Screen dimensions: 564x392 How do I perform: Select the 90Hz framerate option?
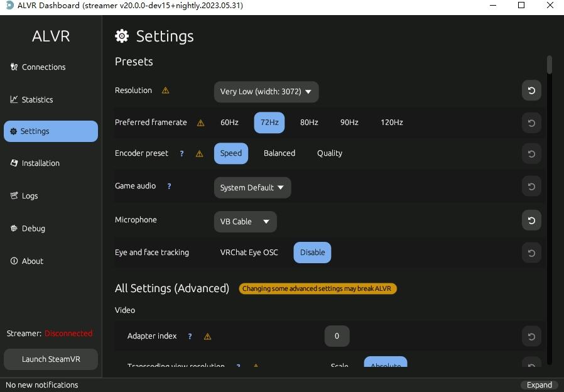pyautogui.click(x=349, y=122)
